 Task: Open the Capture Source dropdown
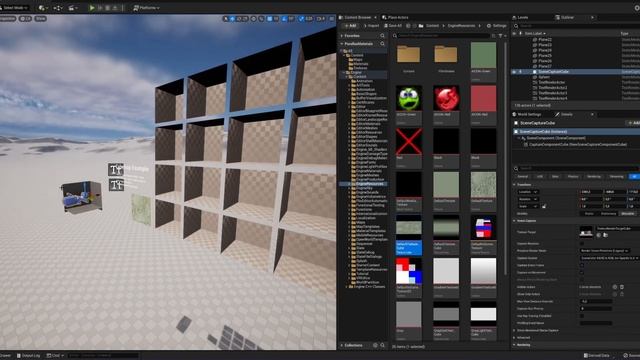[610, 258]
